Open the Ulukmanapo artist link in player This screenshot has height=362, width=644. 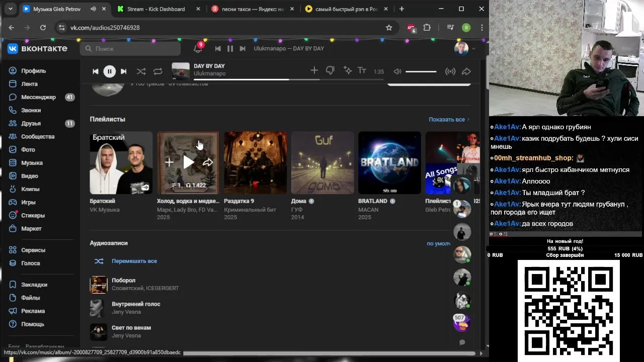209,73
